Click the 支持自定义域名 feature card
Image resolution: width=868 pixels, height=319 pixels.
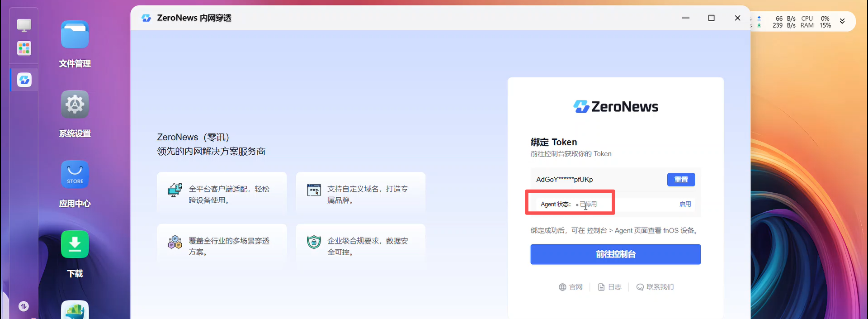click(x=360, y=194)
